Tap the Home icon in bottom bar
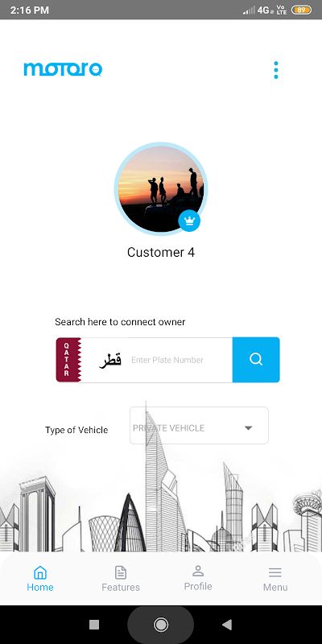322x644 pixels. point(40,572)
